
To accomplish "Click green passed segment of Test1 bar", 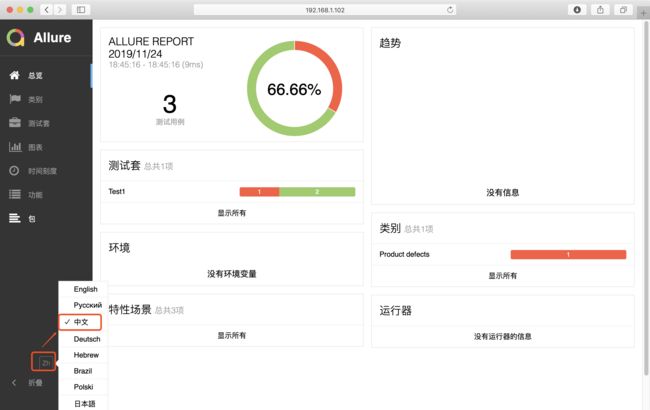I will pyautogui.click(x=317, y=192).
